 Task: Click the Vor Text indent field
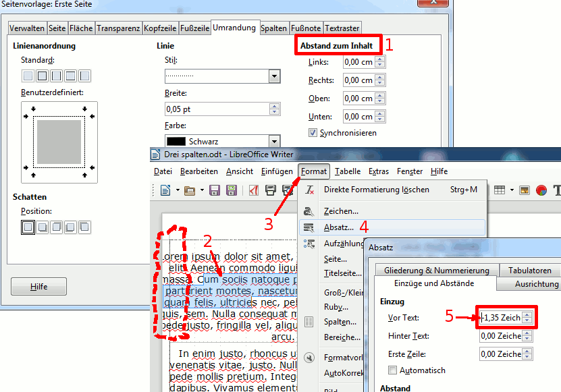[501, 318]
